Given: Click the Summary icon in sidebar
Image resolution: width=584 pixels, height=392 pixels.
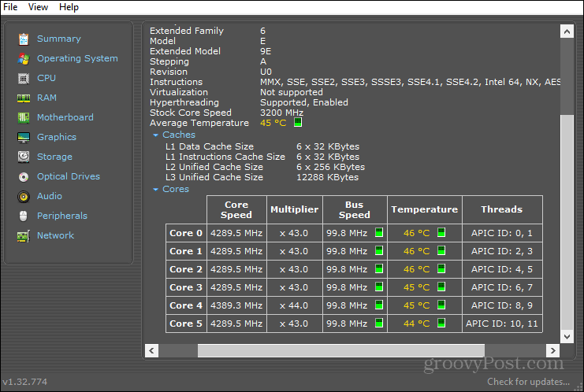Looking at the screenshot, I should point(24,39).
